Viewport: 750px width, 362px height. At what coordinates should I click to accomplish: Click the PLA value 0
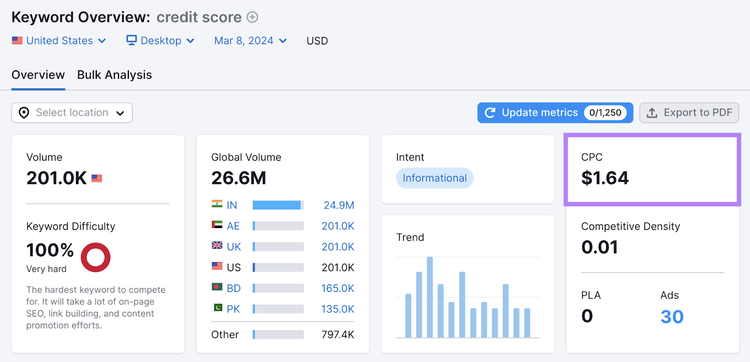587,316
